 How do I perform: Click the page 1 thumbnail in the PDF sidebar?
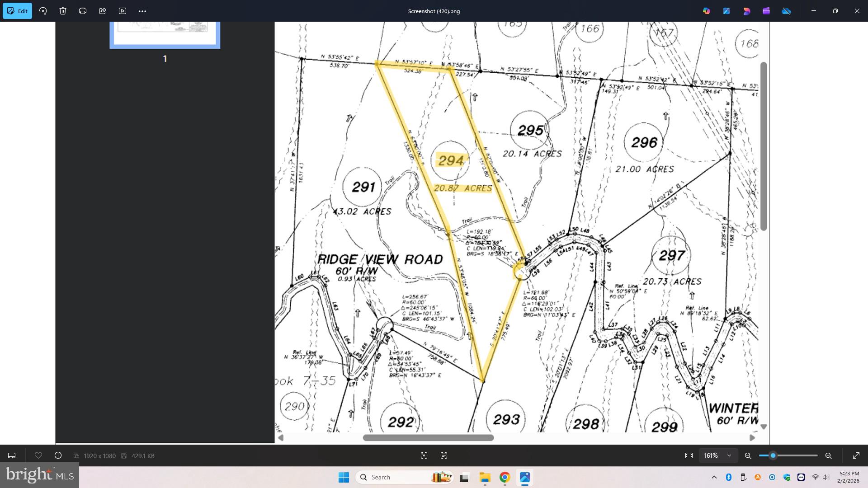pyautogui.click(x=165, y=34)
